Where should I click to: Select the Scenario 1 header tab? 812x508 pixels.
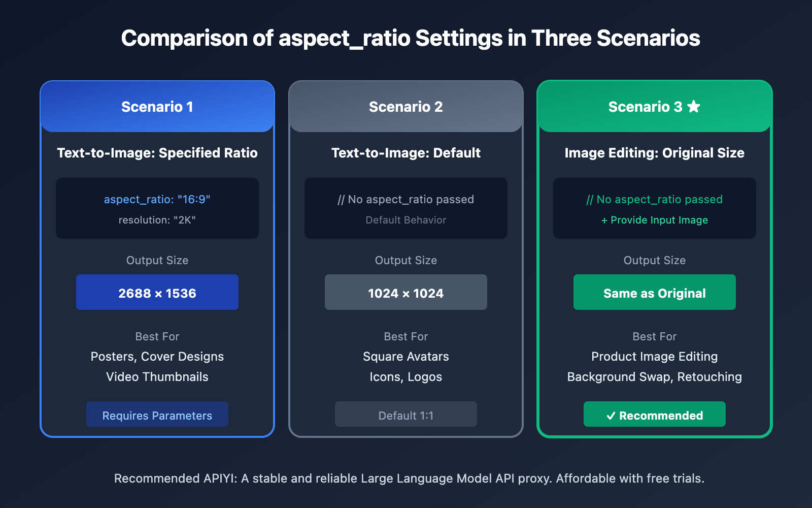click(x=157, y=107)
